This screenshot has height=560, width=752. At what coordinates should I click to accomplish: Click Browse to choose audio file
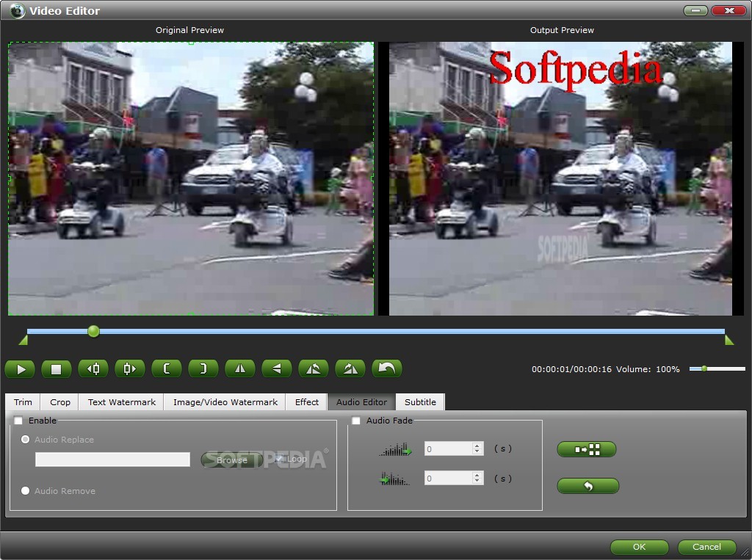click(x=231, y=459)
